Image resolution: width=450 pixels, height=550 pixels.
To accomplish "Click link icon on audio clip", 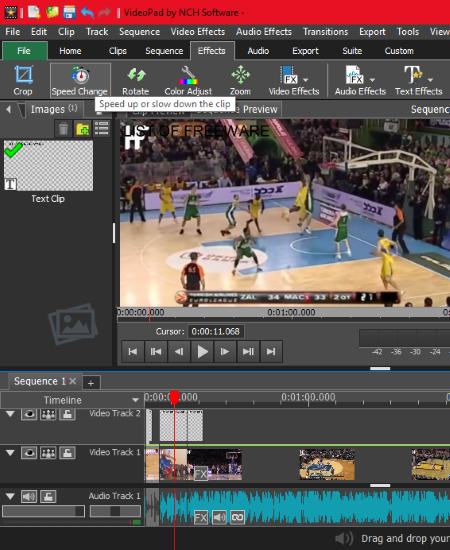I will point(237,517).
